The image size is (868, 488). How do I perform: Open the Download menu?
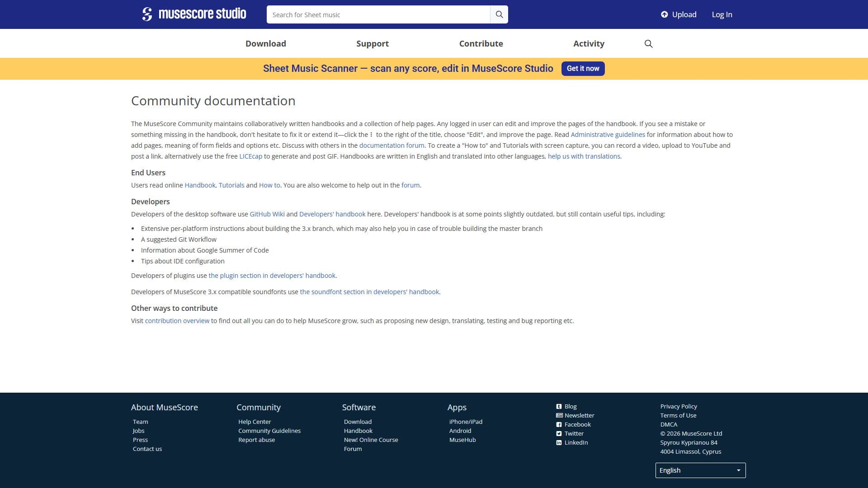pos(266,44)
